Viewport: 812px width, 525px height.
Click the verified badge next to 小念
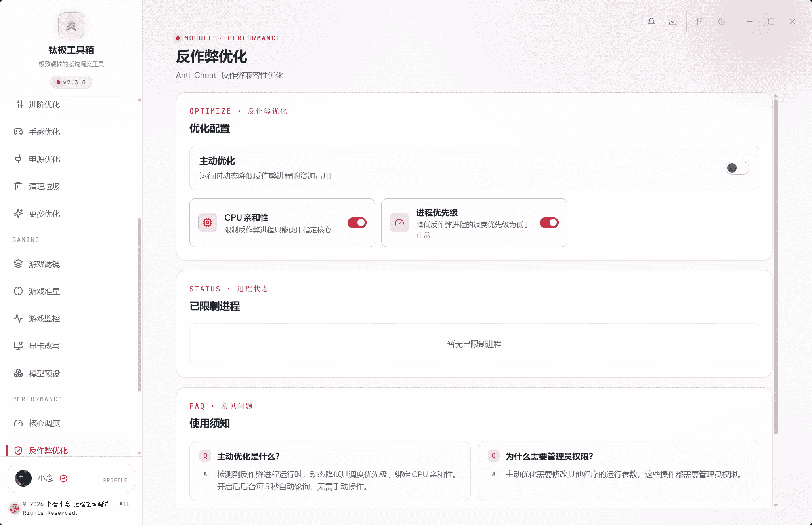click(64, 478)
